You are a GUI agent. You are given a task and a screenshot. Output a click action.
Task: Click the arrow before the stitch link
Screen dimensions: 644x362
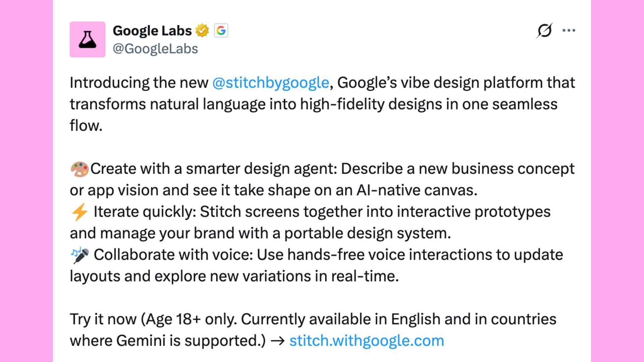point(278,341)
